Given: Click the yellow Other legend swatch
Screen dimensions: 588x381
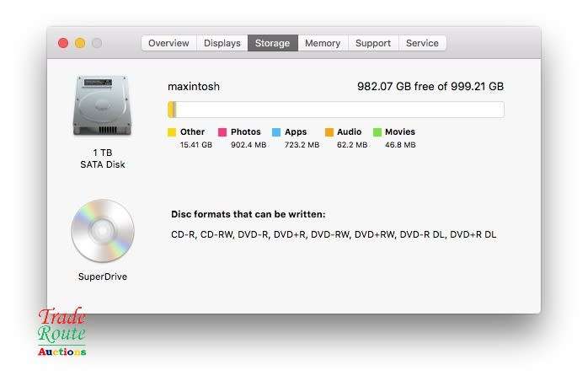Looking at the screenshot, I should point(172,132).
